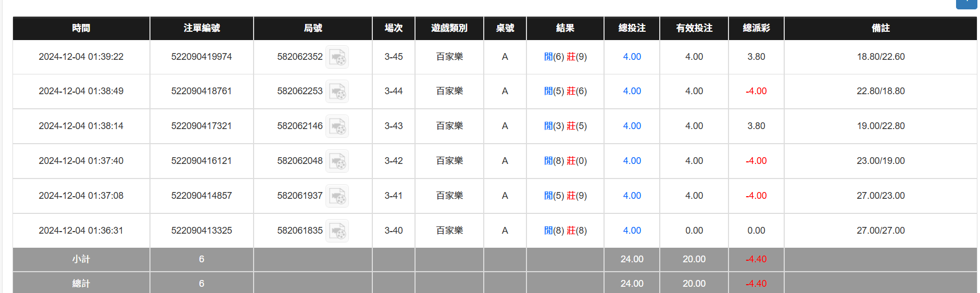Open video replay icon for round 582061835
Image resolution: width=980 pixels, height=293 pixels.
click(x=337, y=231)
